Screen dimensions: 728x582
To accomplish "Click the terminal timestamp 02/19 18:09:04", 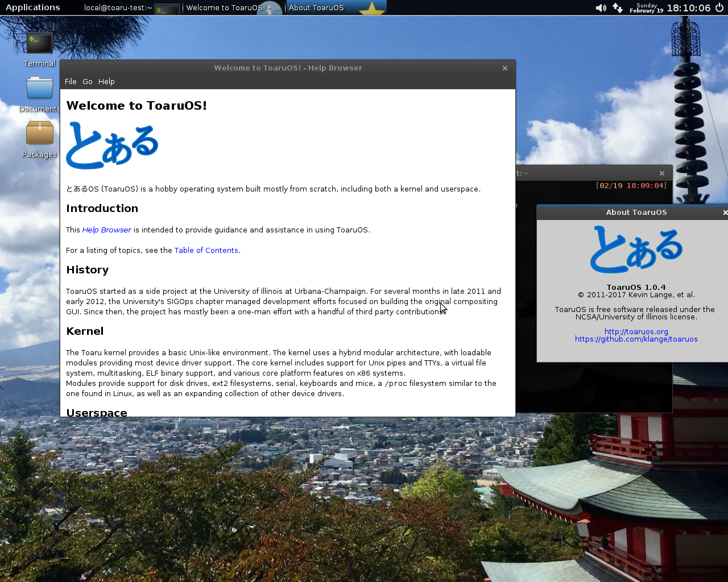I will [631, 186].
